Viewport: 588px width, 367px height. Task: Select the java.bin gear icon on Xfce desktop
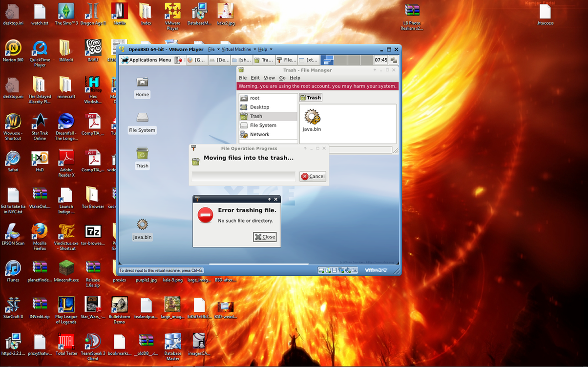[x=142, y=229]
